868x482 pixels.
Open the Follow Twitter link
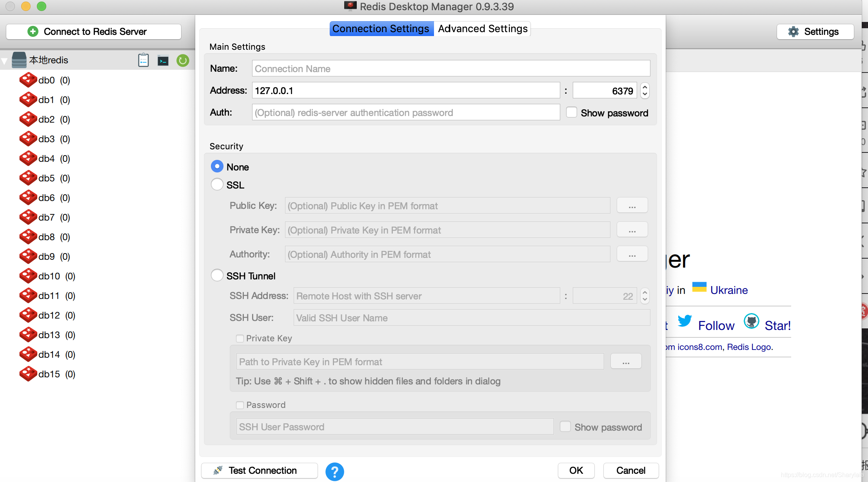pos(716,326)
